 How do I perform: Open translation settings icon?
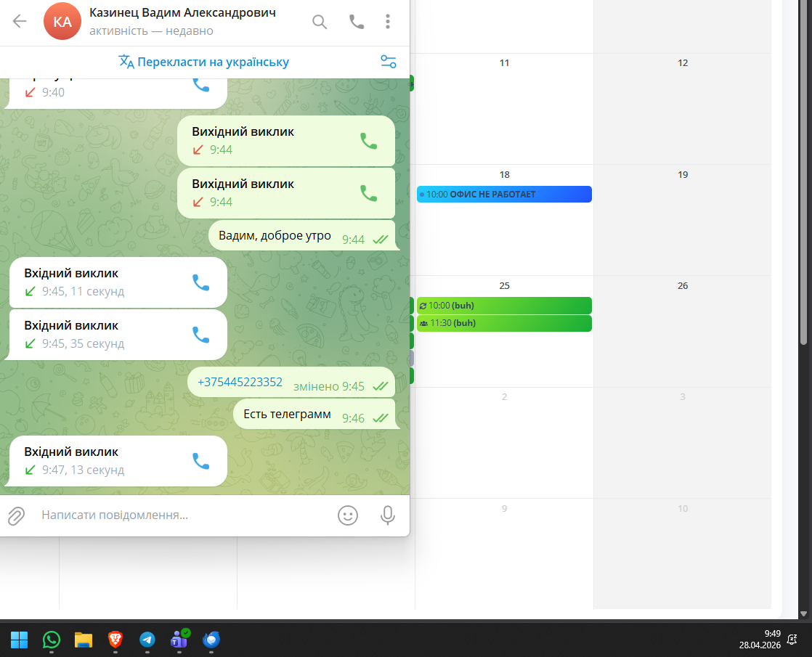tap(389, 62)
